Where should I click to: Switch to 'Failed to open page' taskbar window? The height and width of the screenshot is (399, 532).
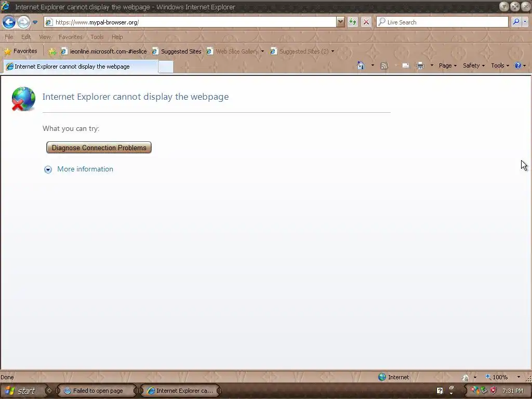click(97, 391)
